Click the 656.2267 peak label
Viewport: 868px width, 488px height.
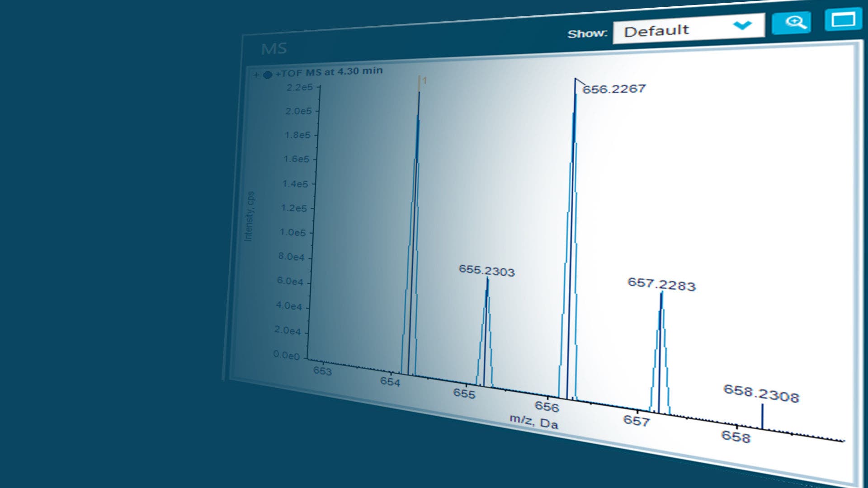point(614,89)
